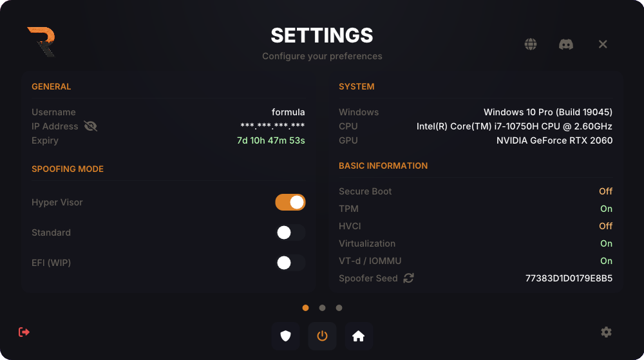The height and width of the screenshot is (360, 644).
Task: Enable the Standard spoofing mode
Action: [290, 232]
